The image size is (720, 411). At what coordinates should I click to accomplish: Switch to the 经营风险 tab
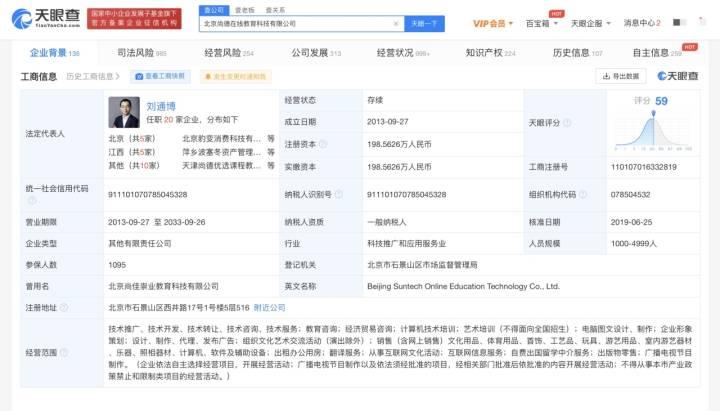pos(229,53)
